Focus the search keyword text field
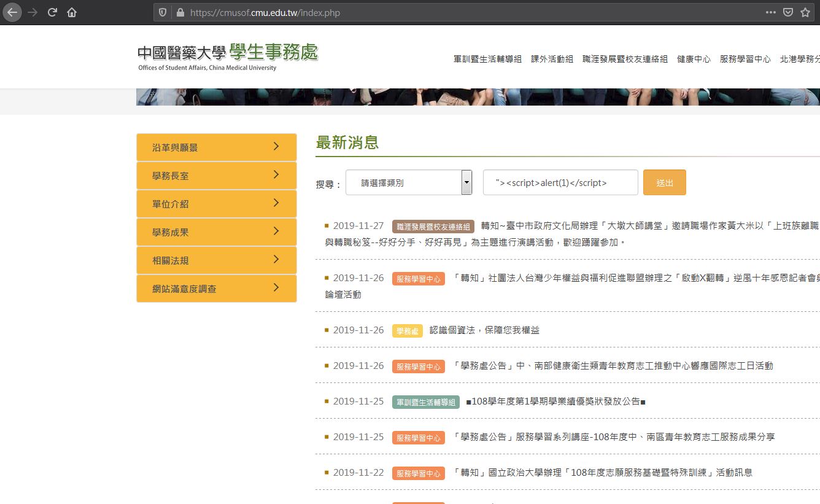This screenshot has height=504, width=820. click(x=560, y=182)
